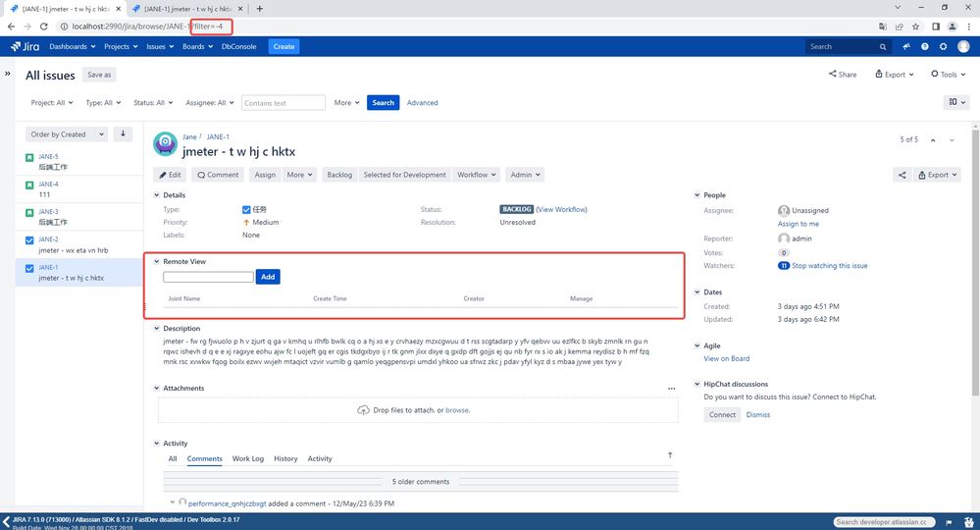
Task: Open Boards dropdown menu
Action: coord(197,46)
